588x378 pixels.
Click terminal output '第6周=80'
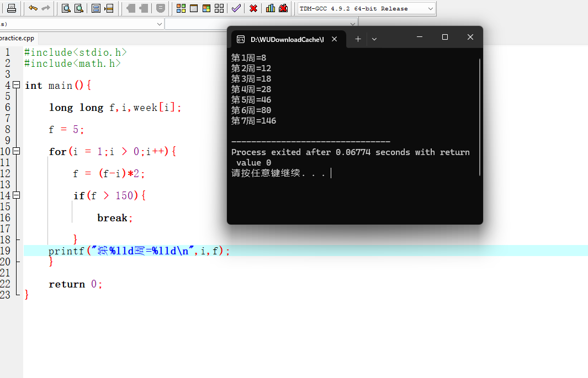click(x=251, y=110)
